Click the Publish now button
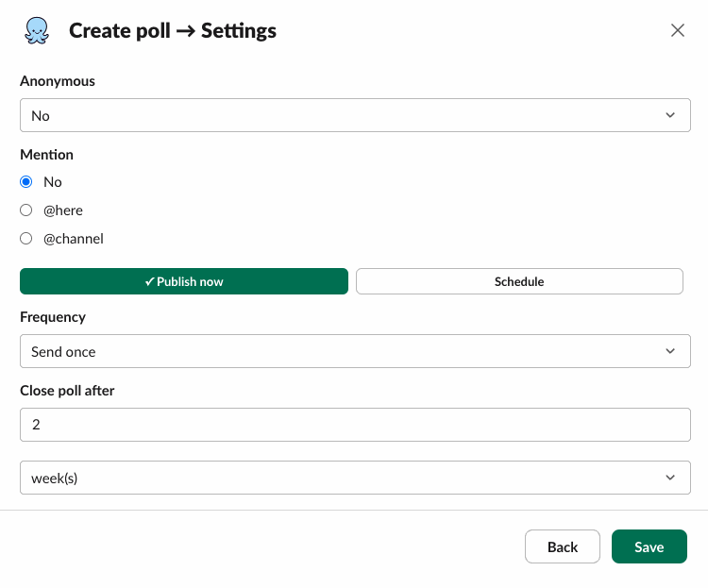 (184, 281)
